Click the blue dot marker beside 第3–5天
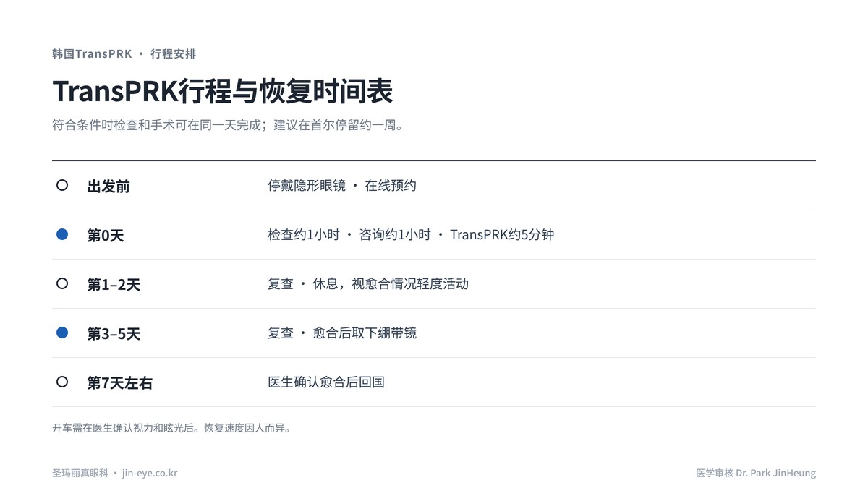 point(62,333)
